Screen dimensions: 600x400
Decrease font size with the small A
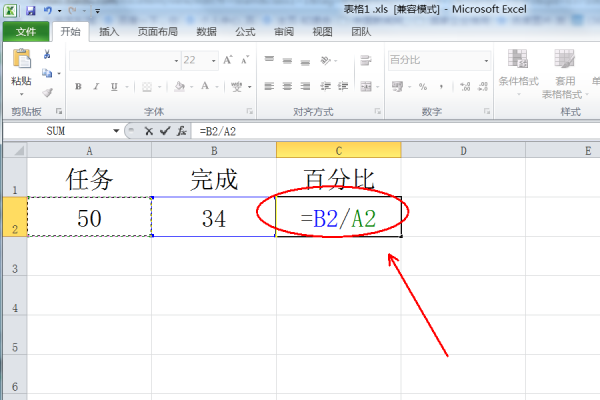tap(245, 60)
